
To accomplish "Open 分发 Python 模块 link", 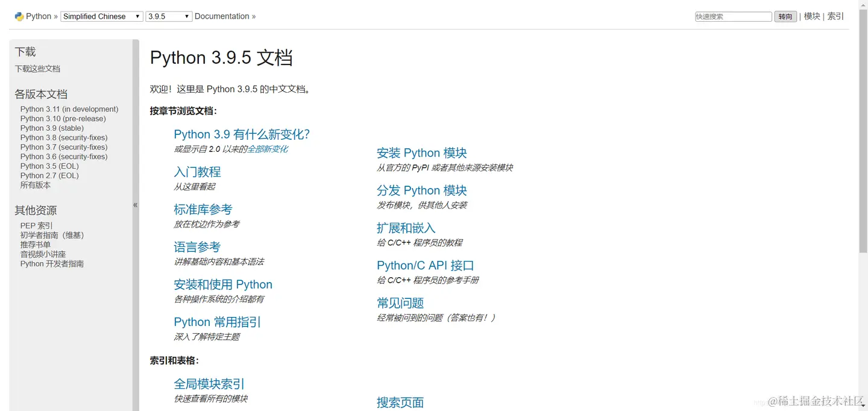I will 422,190.
